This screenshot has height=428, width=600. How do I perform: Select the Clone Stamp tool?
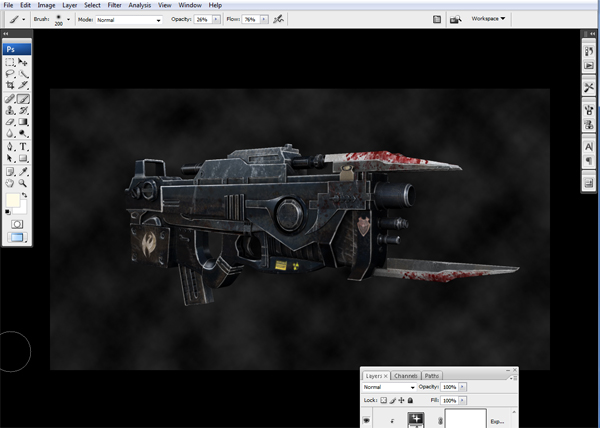(x=10, y=111)
